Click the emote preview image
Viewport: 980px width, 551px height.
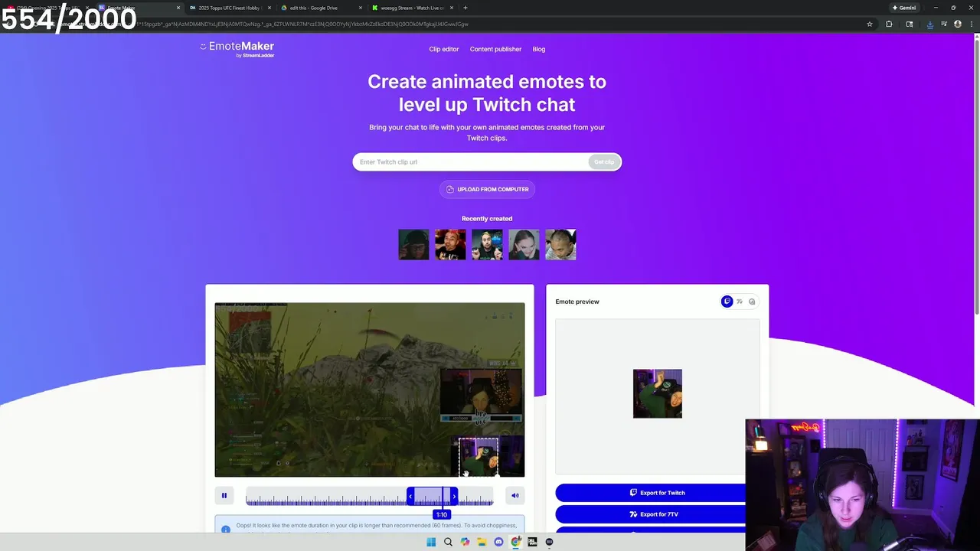click(x=658, y=394)
